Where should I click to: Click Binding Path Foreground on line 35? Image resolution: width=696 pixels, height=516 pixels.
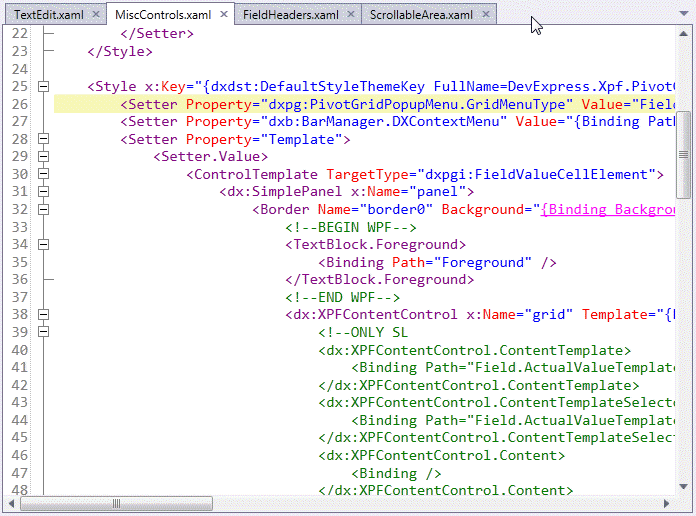pos(437,262)
